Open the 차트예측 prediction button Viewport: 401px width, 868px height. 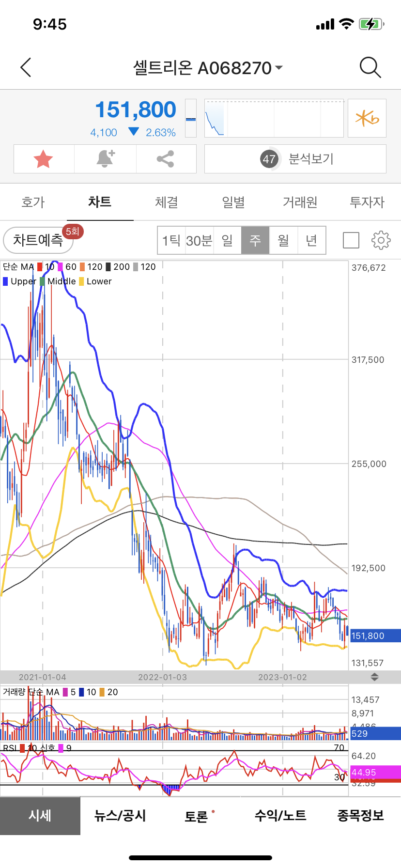tap(38, 240)
